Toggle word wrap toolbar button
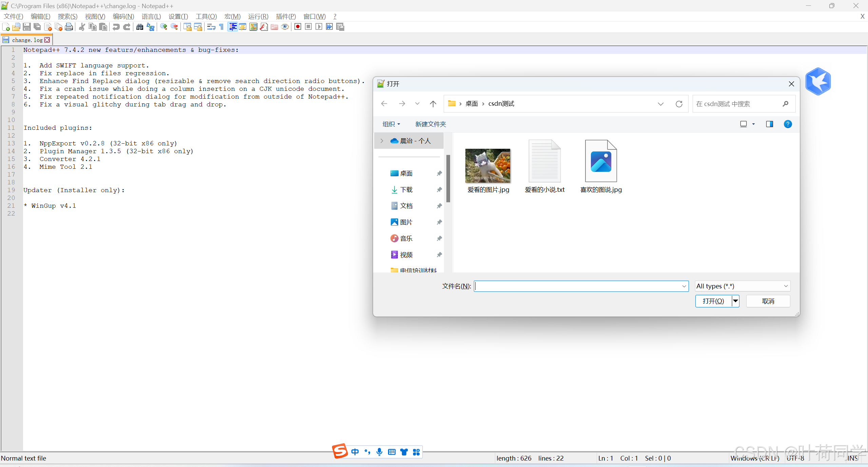The height and width of the screenshot is (467, 868). coord(211,27)
